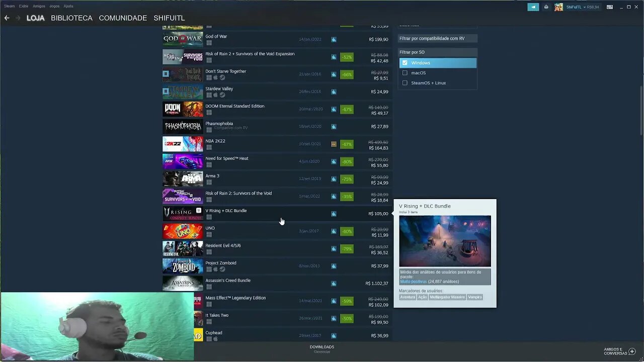Click the SteamOS icon under Project Zomboid
This screenshot has height=362, width=644.
[222, 269]
